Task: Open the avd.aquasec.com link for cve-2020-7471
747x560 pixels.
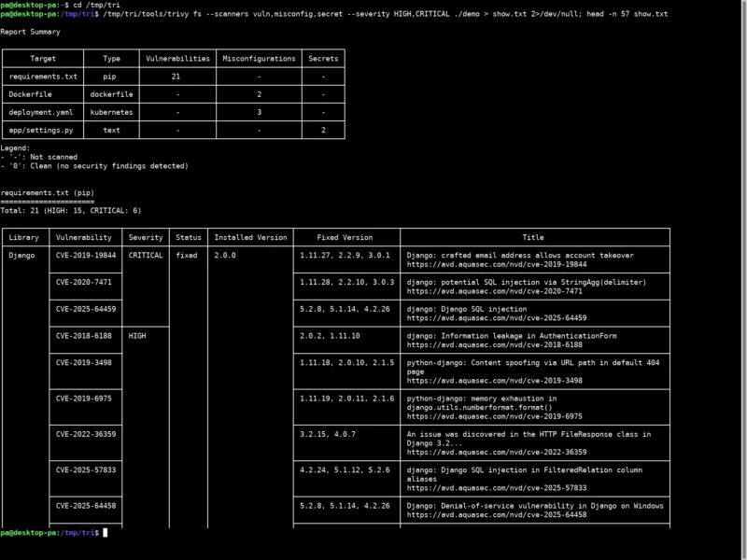Action: [494, 291]
